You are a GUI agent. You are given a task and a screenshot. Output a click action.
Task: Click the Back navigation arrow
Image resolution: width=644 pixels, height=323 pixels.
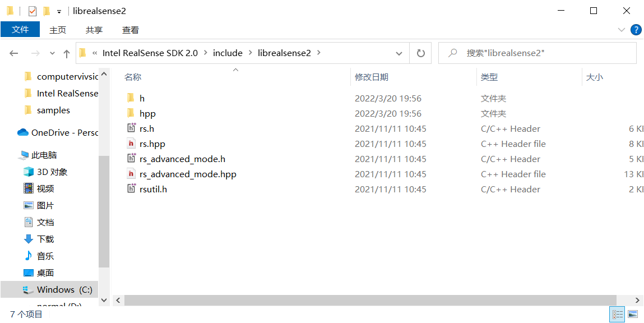[x=14, y=53]
